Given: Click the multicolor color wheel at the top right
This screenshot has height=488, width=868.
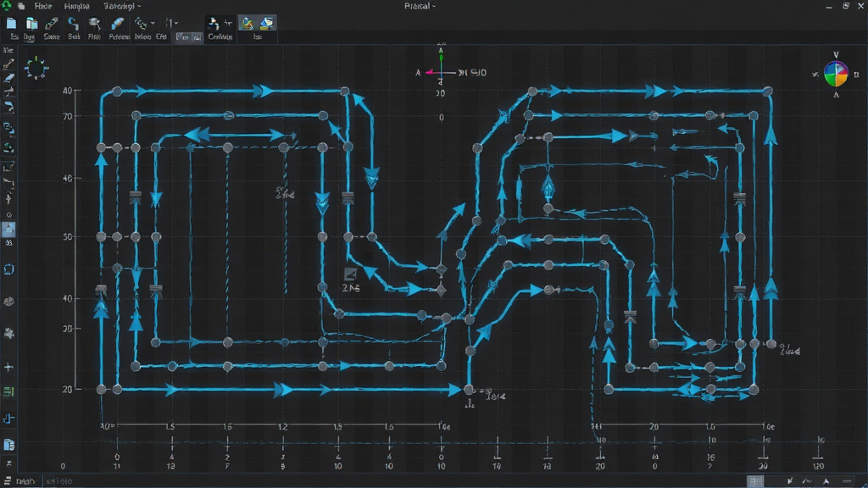Looking at the screenshot, I should point(836,75).
